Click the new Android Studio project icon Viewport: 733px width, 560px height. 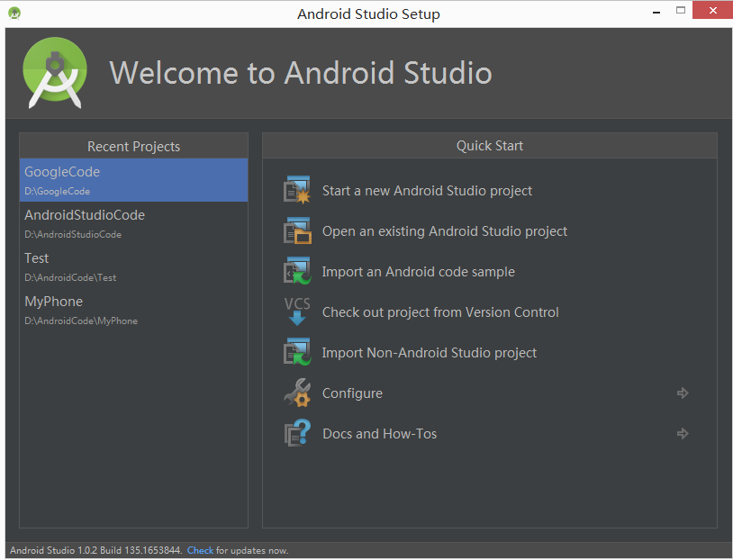tap(296, 191)
